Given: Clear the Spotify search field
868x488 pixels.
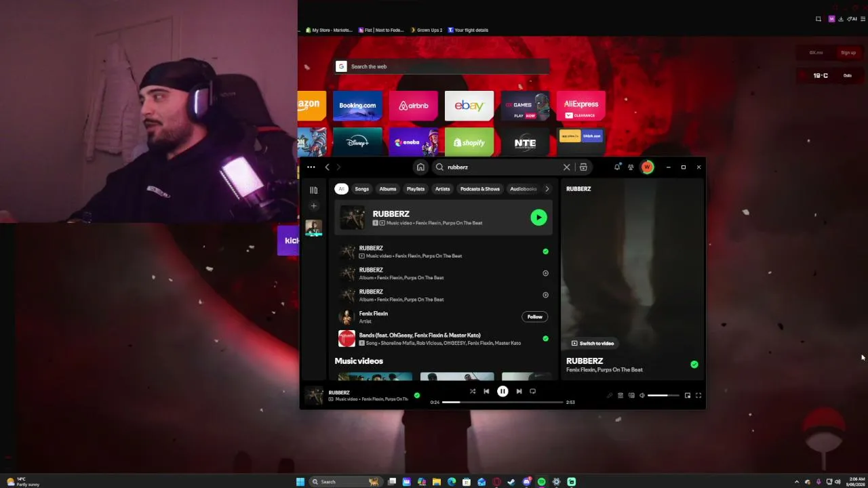Looking at the screenshot, I should [566, 167].
